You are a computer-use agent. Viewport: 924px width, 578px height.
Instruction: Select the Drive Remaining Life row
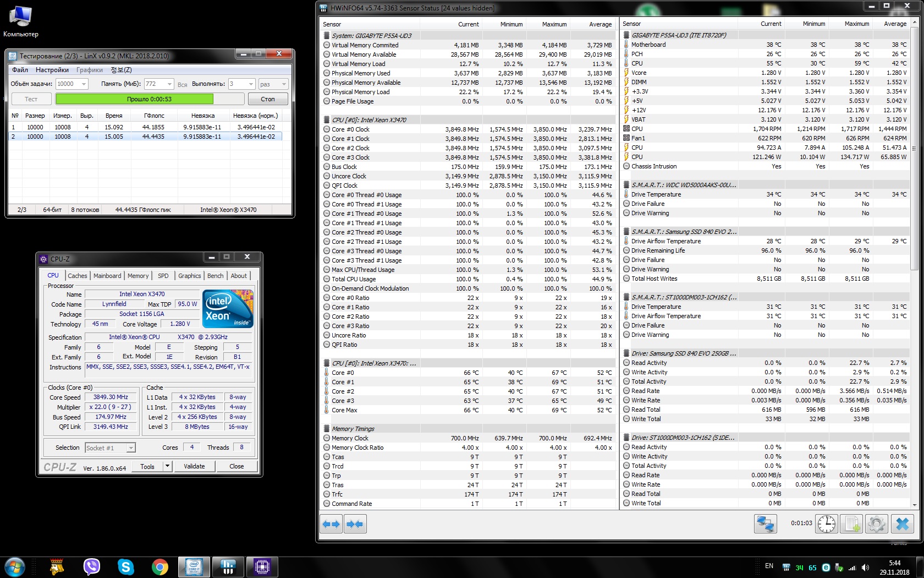(x=766, y=250)
